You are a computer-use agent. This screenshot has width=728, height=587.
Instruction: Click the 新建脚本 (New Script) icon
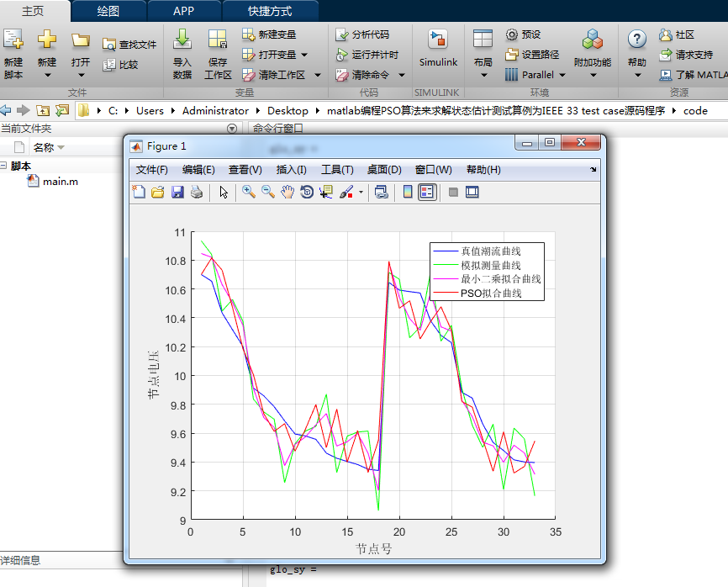[x=13, y=40]
